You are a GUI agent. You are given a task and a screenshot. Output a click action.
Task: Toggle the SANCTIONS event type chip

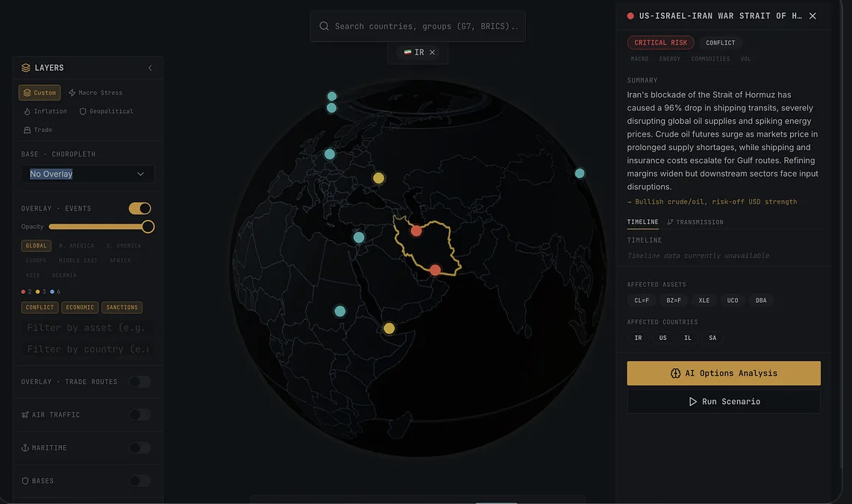(122, 307)
